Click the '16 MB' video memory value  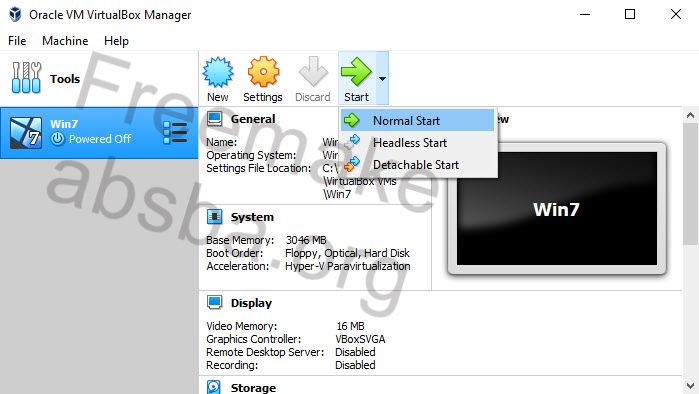[x=350, y=326]
